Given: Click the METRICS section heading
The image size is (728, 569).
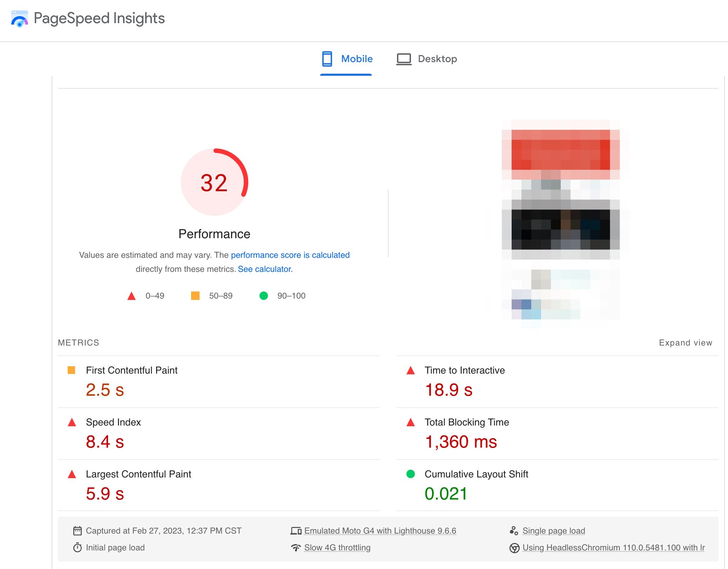Looking at the screenshot, I should pyautogui.click(x=79, y=343).
